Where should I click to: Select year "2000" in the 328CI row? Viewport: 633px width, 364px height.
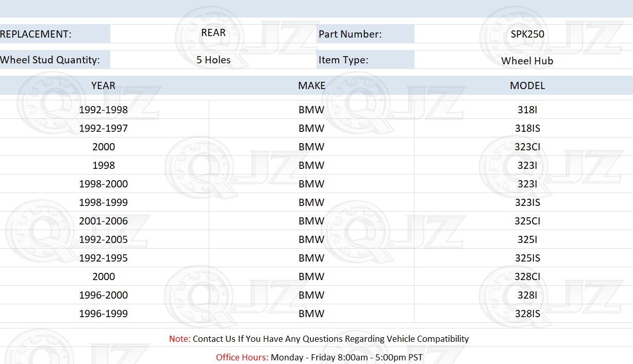click(104, 276)
